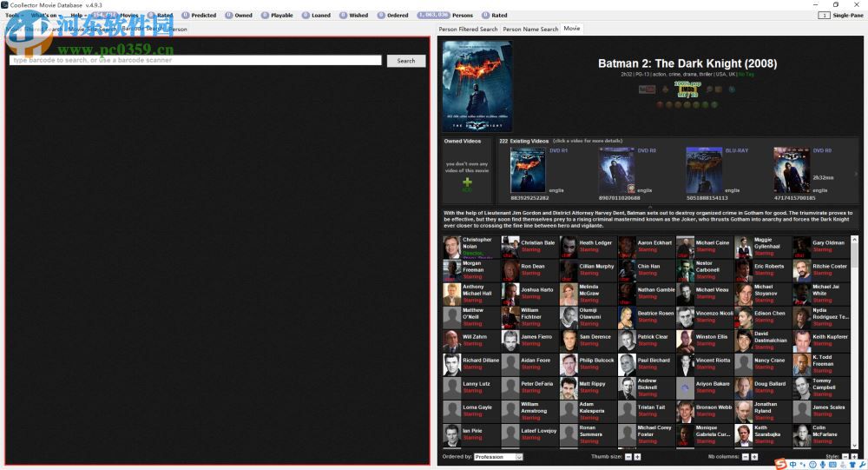868x470 pixels.
Task: Select Keith Kupferer's photo thumbnail
Action: [x=801, y=341]
